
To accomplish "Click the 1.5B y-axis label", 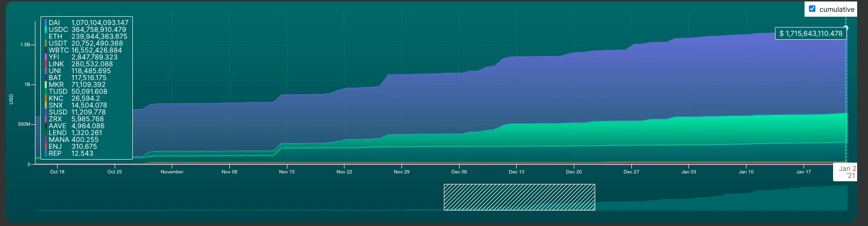I will [x=25, y=45].
